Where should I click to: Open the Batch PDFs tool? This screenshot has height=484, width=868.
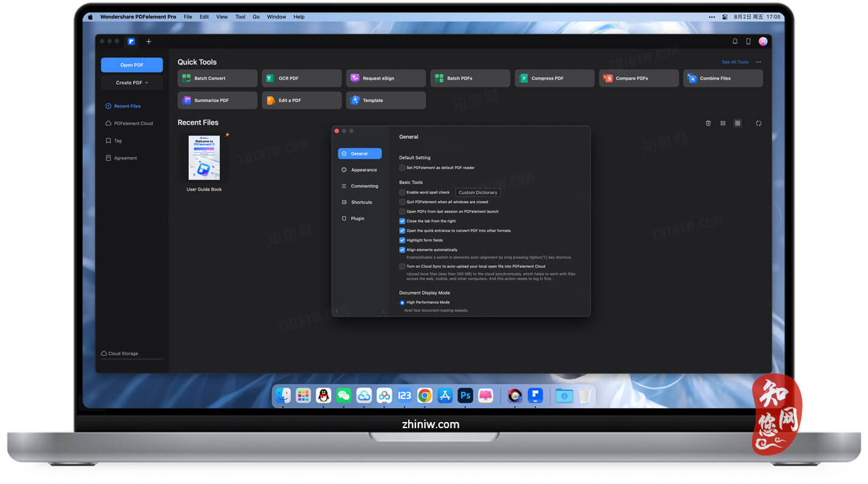471,78
